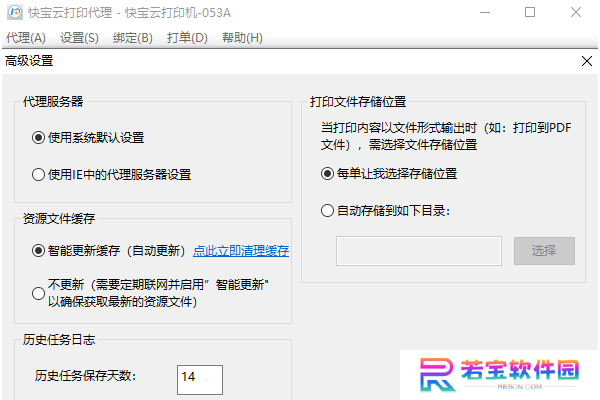This screenshot has height=400, width=600.
Task: Click the 资源文件缓存 group label
Action: (59, 219)
